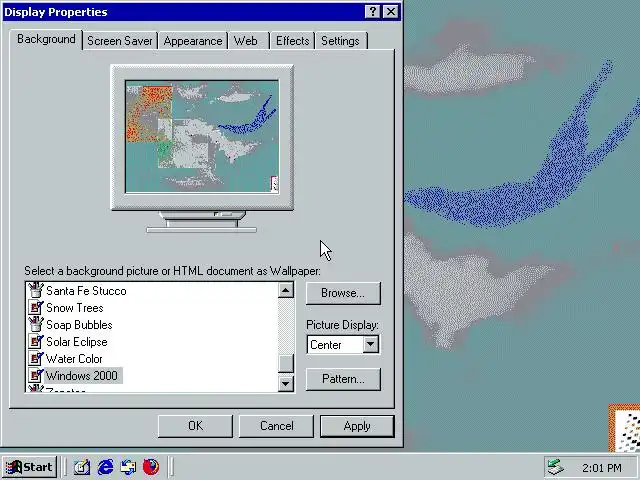Click the network tray icon
This screenshot has width=640, height=480.
555,467
